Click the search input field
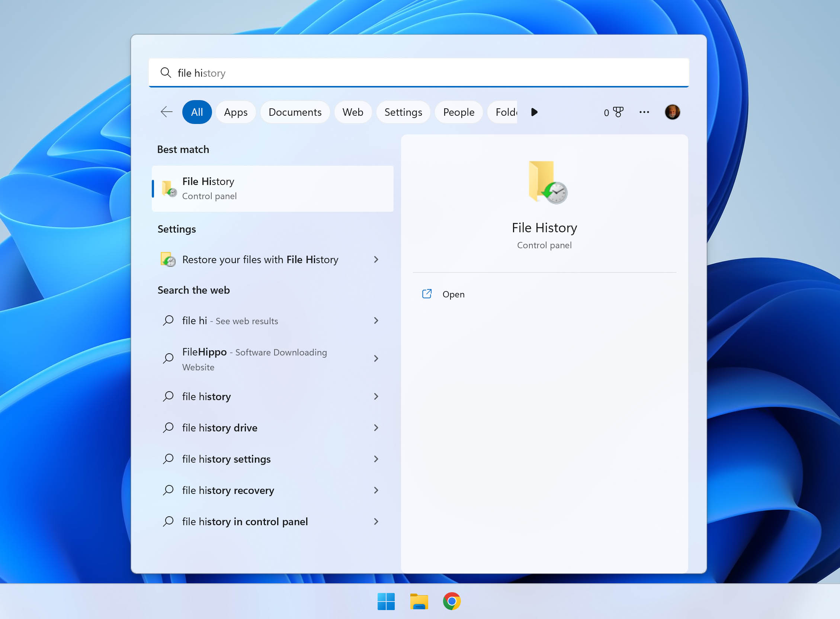 pos(420,73)
